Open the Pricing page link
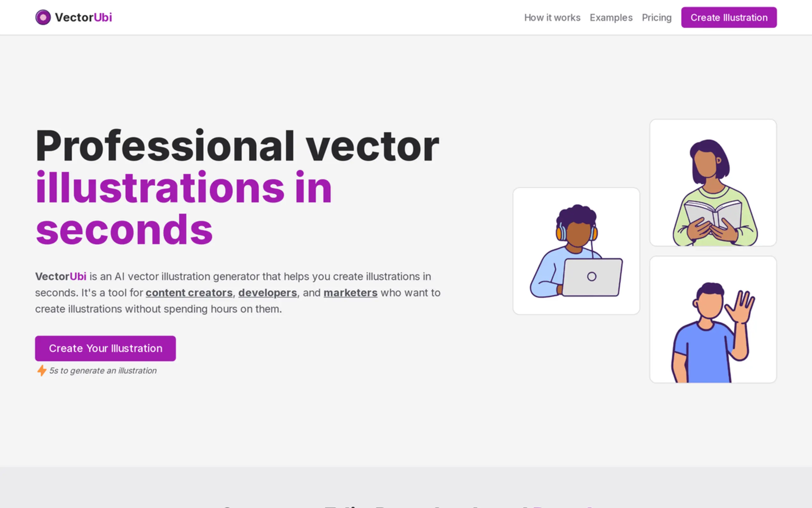Viewport: 812px width, 508px height. click(656, 18)
